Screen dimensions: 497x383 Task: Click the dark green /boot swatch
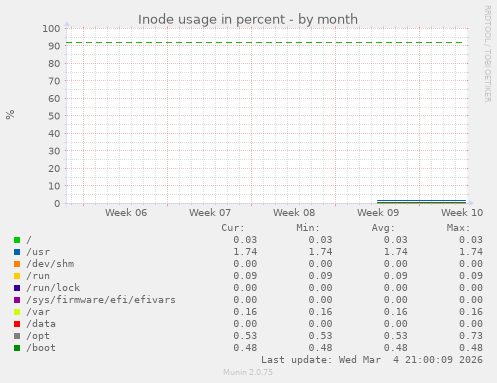[17, 348]
